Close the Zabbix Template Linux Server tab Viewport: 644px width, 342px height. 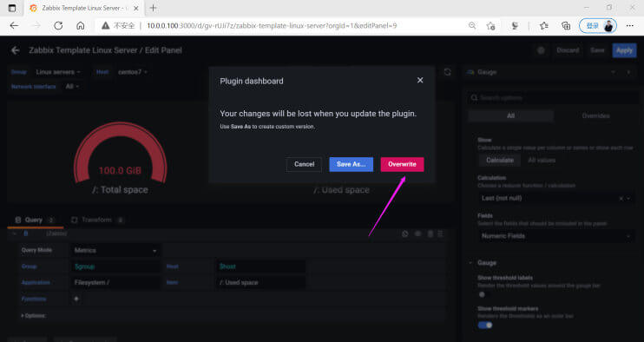(136, 8)
